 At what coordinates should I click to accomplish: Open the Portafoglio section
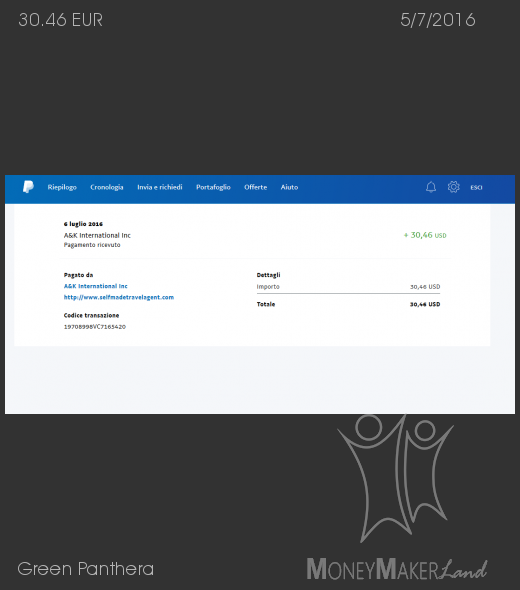(213, 187)
